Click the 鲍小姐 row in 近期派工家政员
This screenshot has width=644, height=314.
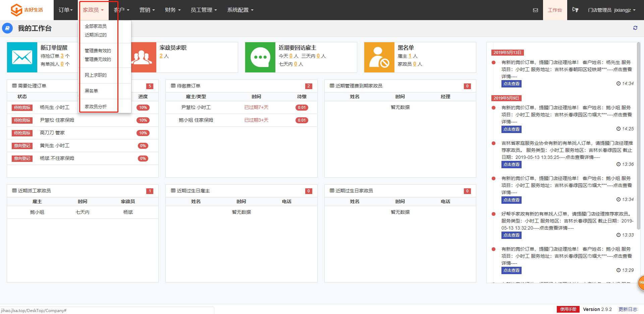tap(83, 212)
